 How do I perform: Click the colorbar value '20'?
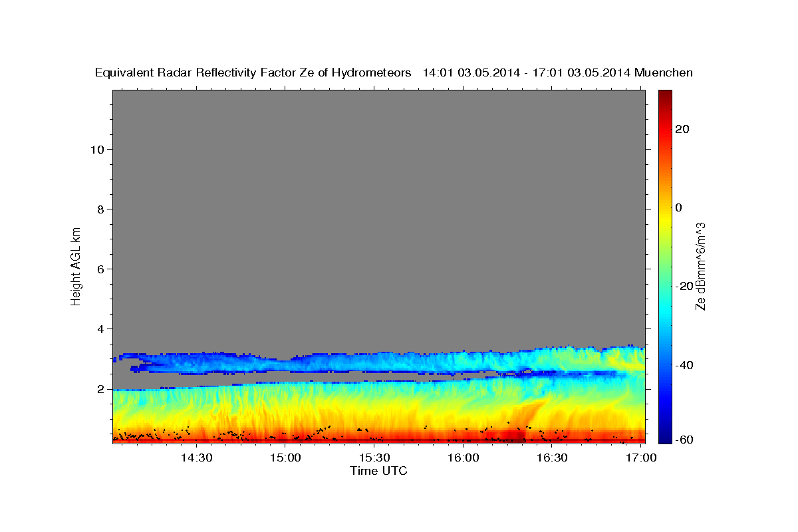tap(683, 129)
